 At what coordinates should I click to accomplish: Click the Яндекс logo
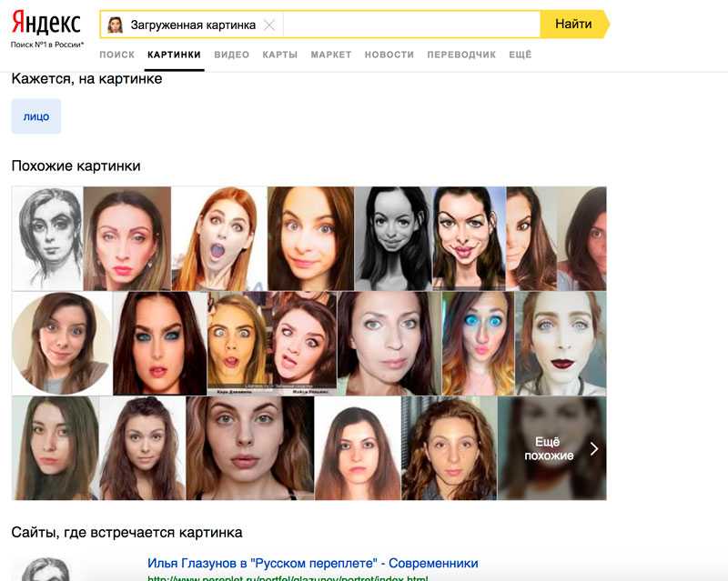pyautogui.click(x=46, y=24)
